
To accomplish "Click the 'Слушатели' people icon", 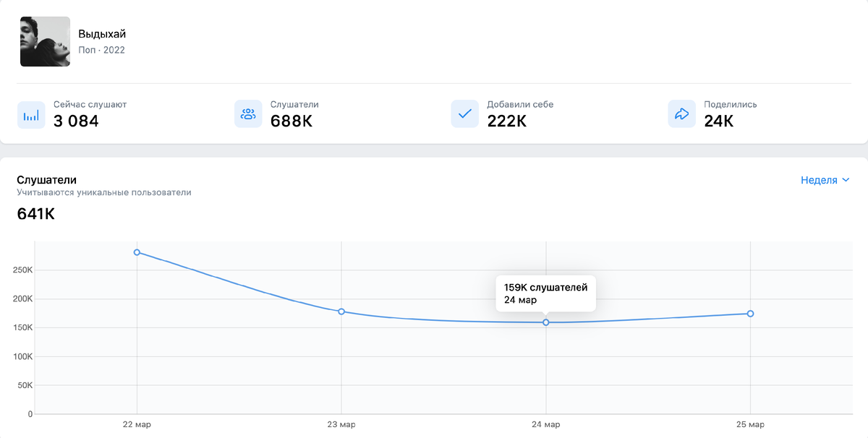I will [248, 114].
